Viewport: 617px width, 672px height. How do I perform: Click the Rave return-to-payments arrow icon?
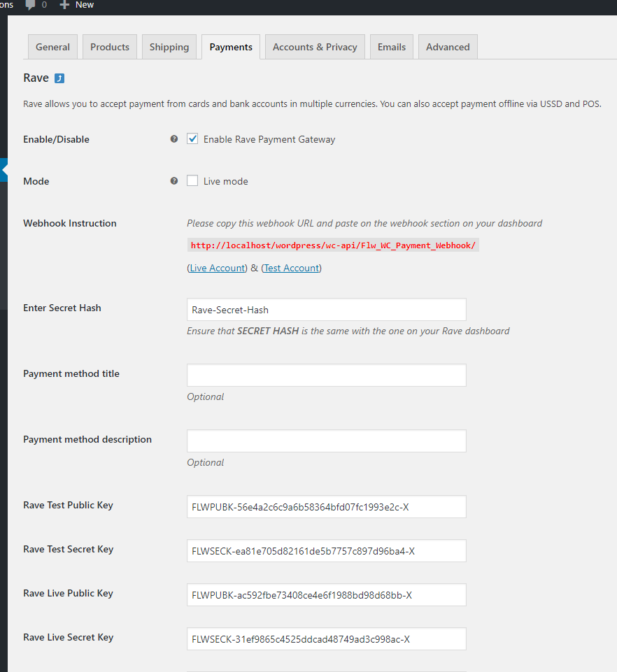click(59, 78)
